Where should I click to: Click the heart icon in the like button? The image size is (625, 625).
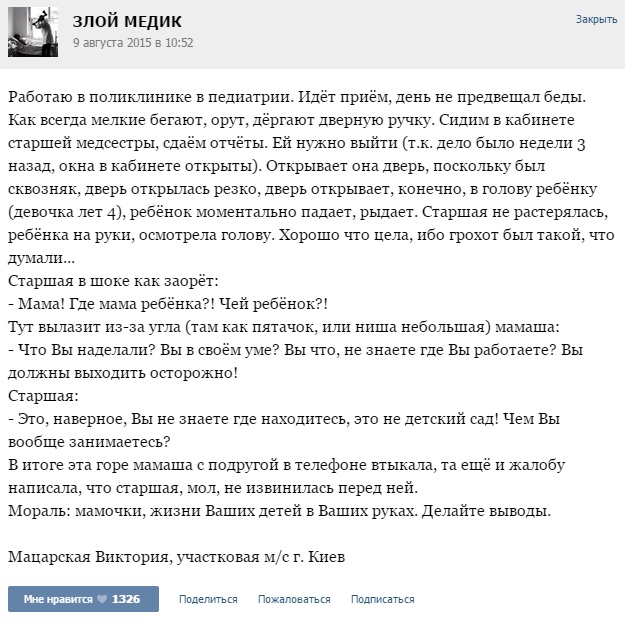point(102,599)
